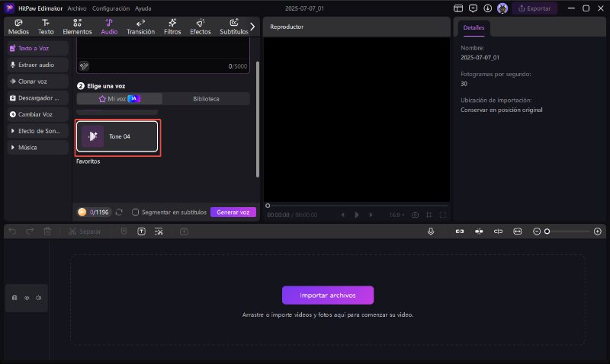Viewport: 610px width, 364px height.
Task: Open the Efectos tab
Action: [x=201, y=27]
